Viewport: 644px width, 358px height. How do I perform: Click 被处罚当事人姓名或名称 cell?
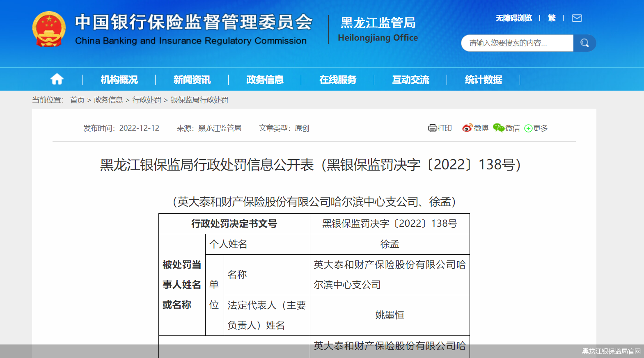[182, 285]
